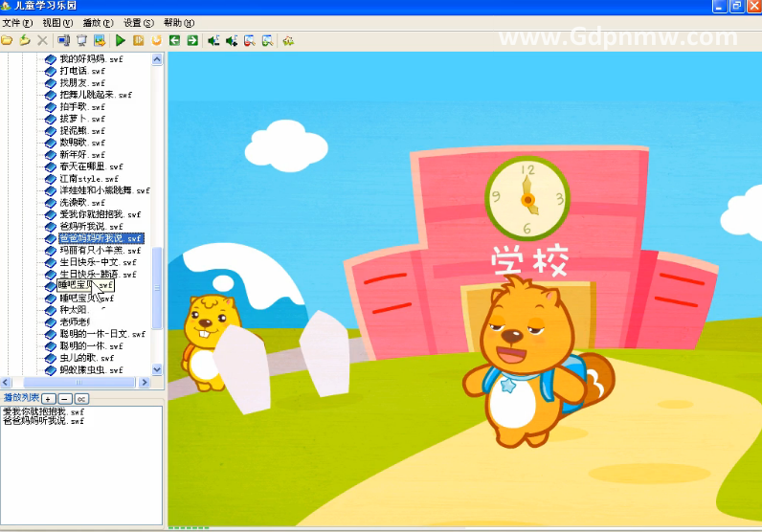Lower volume with speaker minus icon
This screenshot has height=532, width=762.
213,40
